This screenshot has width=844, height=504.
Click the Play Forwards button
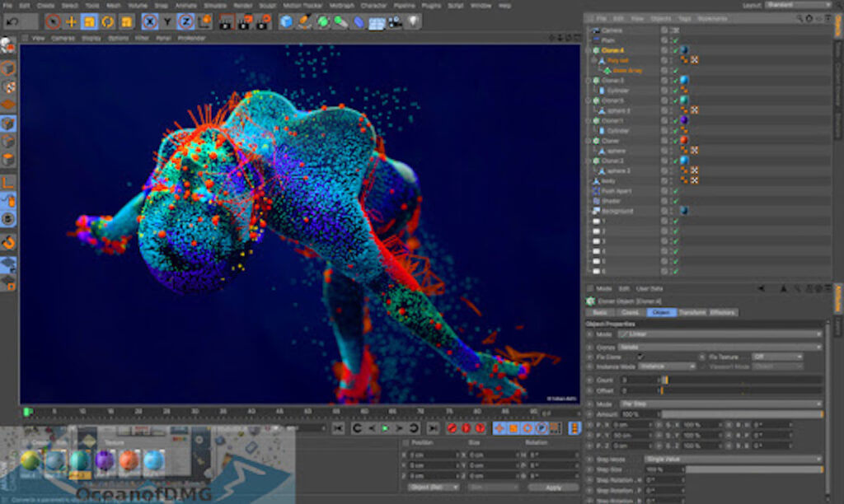click(x=386, y=428)
